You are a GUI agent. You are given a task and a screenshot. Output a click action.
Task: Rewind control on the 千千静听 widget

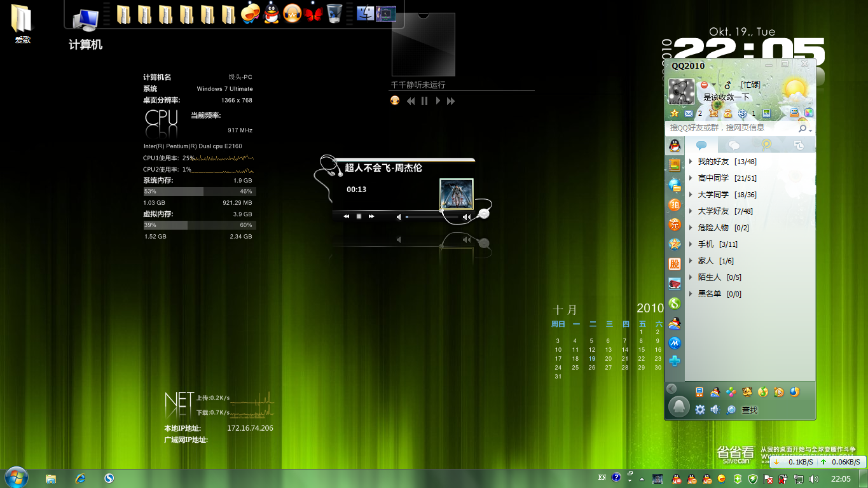(411, 101)
